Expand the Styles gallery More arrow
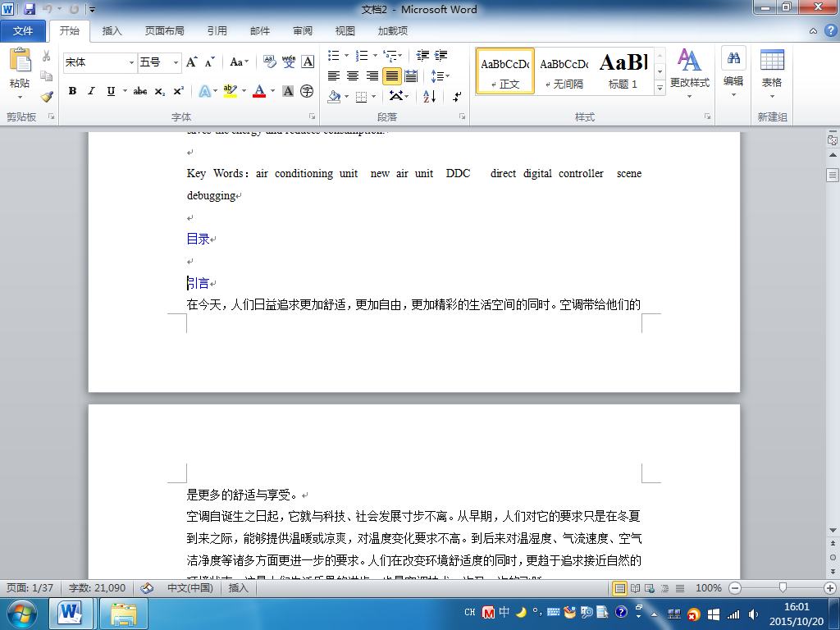Image resolution: width=840 pixels, height=630 pixels. 660,88
